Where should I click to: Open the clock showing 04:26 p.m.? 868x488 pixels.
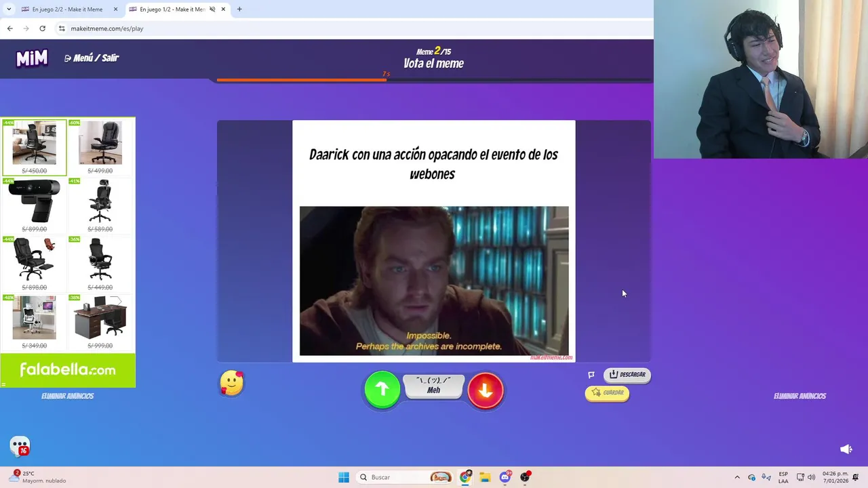point(835,477)
